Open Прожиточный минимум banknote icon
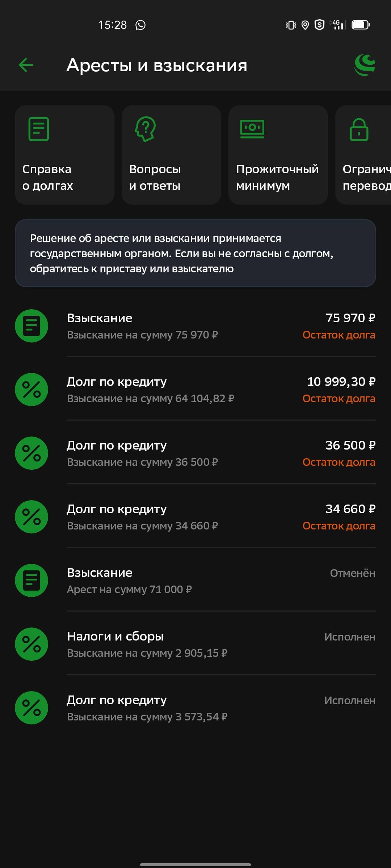Screen dimensions: 391x868 [252, 128]
